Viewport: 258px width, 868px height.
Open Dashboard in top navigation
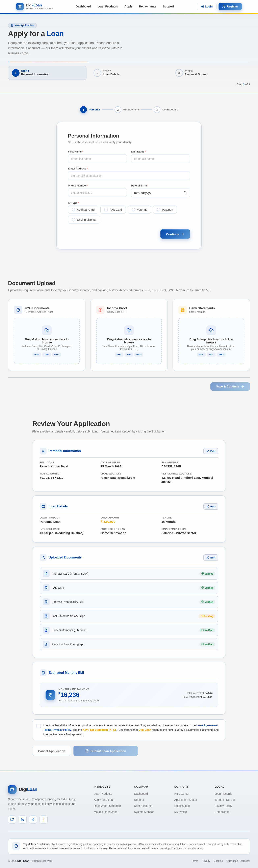point(83,6)
